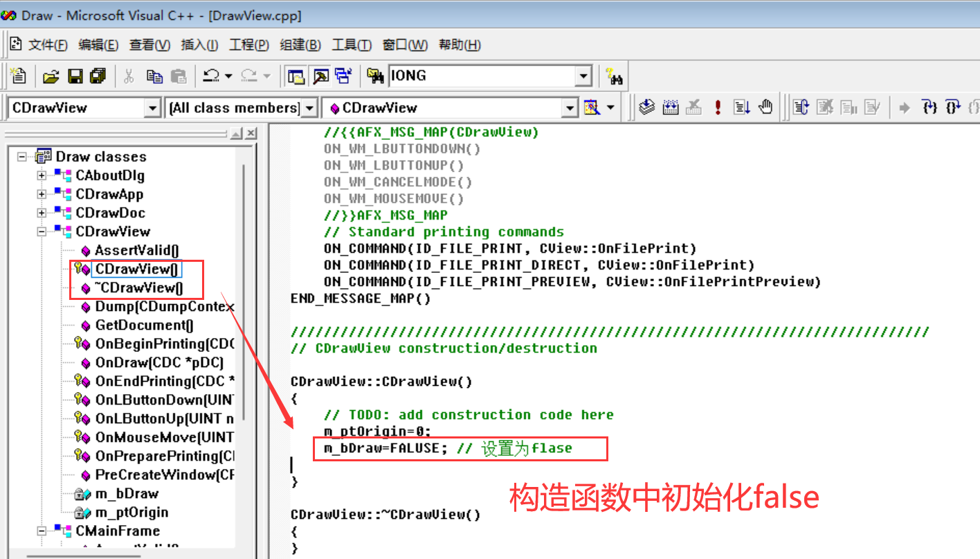
Task: Open the CDrawView class combo dropdown
Action: (153, 107)
